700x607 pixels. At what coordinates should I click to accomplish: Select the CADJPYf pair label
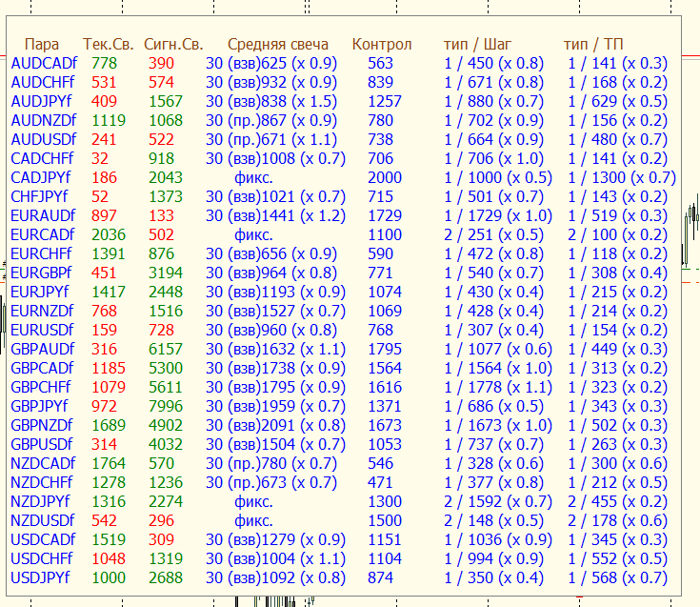(x=40, y=178)
